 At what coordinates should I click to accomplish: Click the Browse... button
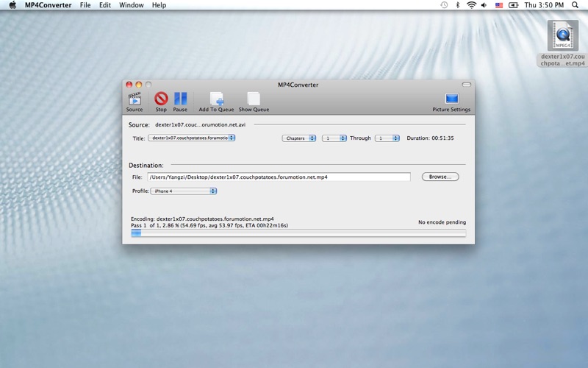440,177
